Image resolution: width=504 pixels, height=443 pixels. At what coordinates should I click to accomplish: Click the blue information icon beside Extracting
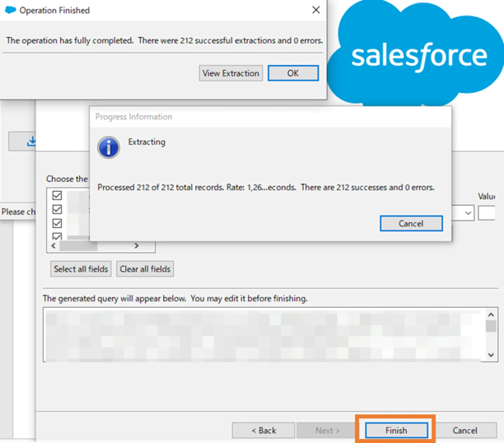[x=109, y=147]
